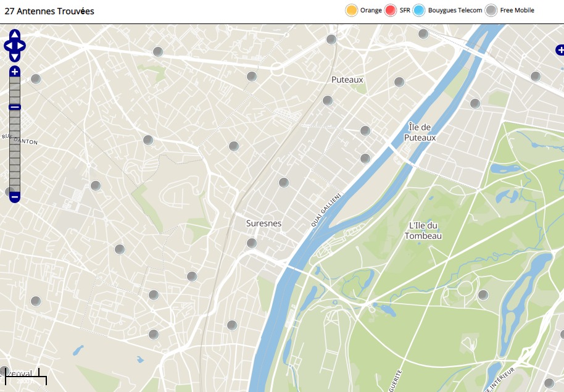Click the Puteaux town label

347,80
